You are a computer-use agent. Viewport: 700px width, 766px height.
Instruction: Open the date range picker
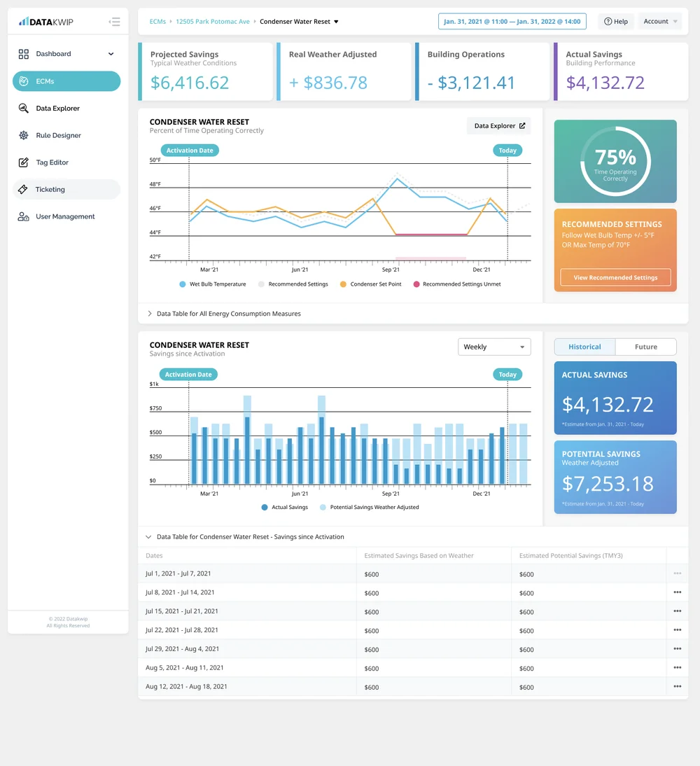[x=512, y=22]
